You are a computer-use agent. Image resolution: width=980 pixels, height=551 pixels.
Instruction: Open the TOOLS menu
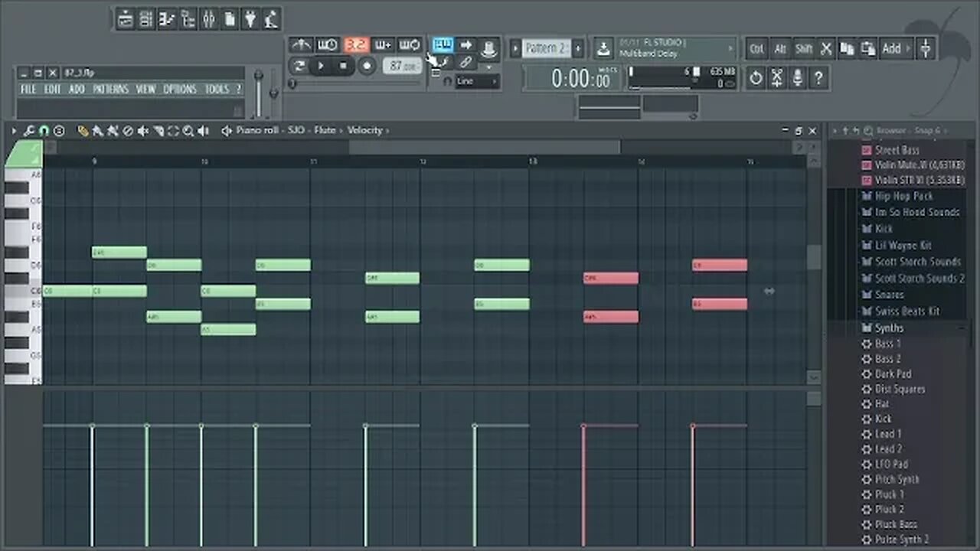[217, 89]
